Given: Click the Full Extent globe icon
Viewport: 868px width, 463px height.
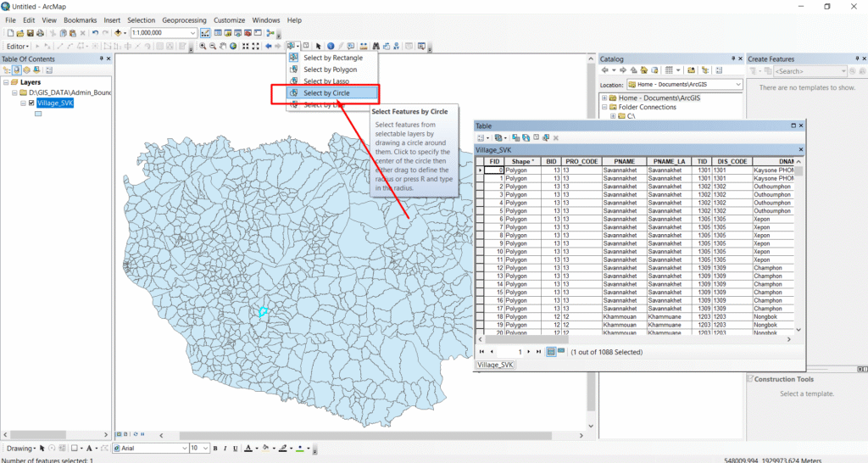Looking at the screenshot, I should pos(233,47).
